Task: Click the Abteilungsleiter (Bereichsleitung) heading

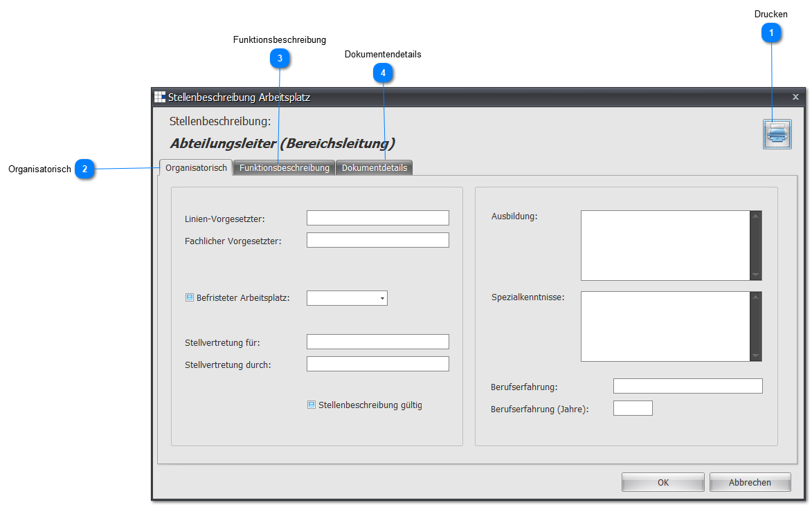Action: click(282, 143)
